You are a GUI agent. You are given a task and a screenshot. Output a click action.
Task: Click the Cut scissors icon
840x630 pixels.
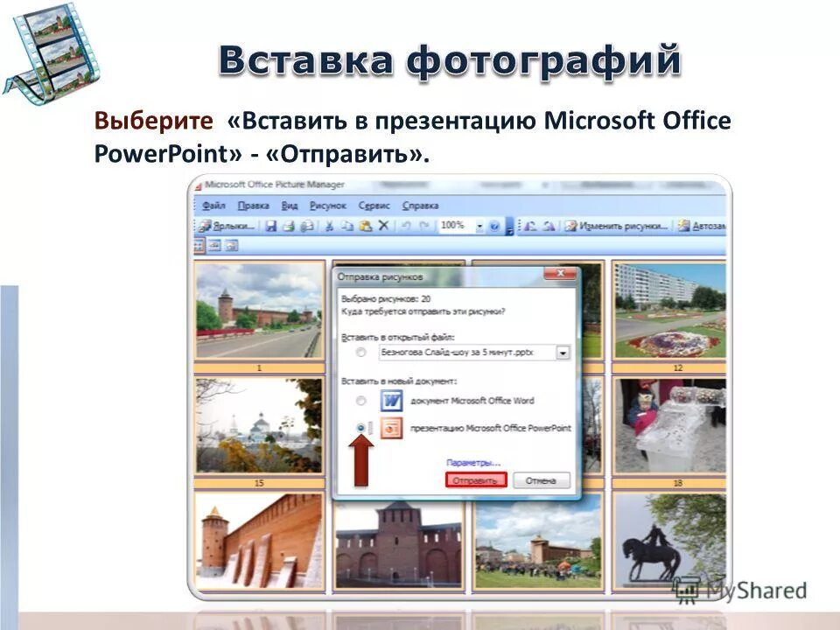(x=330, y=226)
